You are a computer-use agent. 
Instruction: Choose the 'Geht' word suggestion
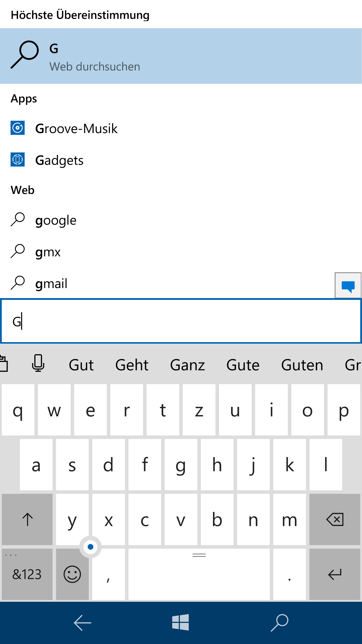(132, 365)
